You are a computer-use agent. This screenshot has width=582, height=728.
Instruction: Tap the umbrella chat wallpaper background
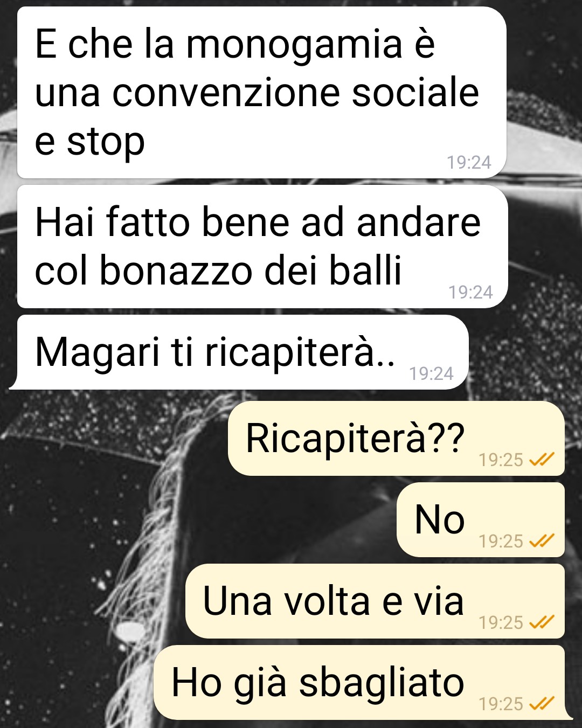coord(81,539)
